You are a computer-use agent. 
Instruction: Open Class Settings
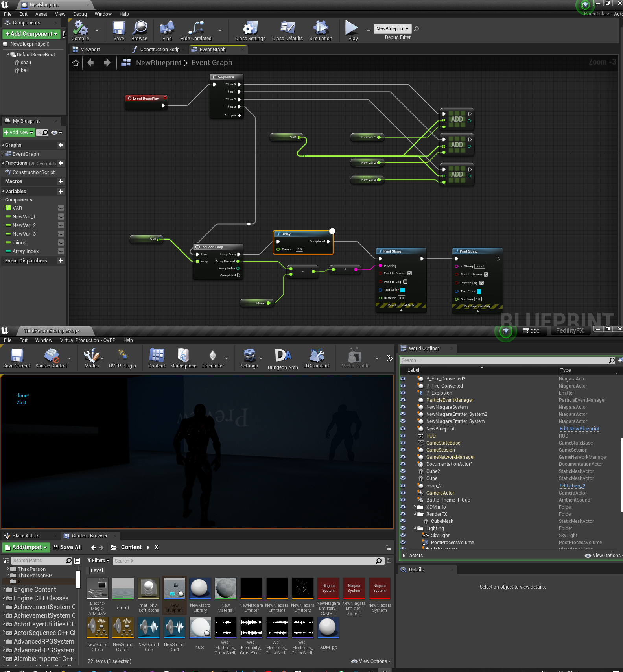point(250,31)
